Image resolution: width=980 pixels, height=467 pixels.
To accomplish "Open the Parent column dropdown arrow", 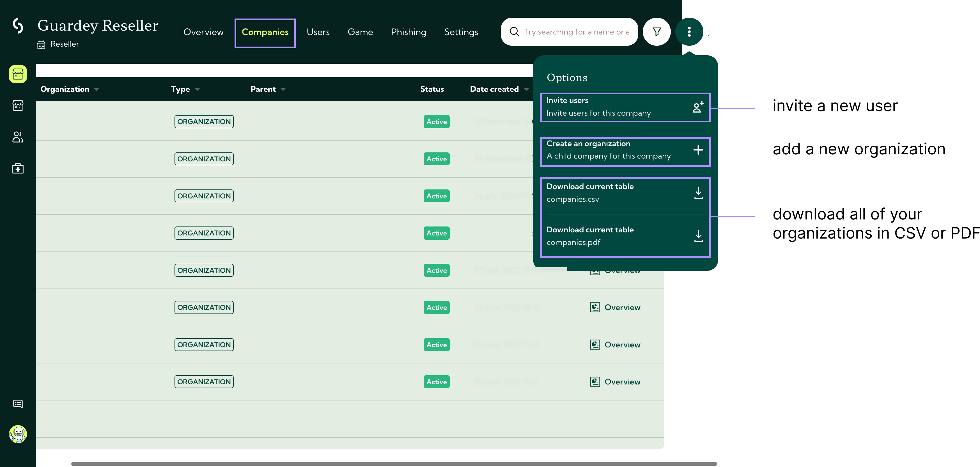I will point(283,90).
